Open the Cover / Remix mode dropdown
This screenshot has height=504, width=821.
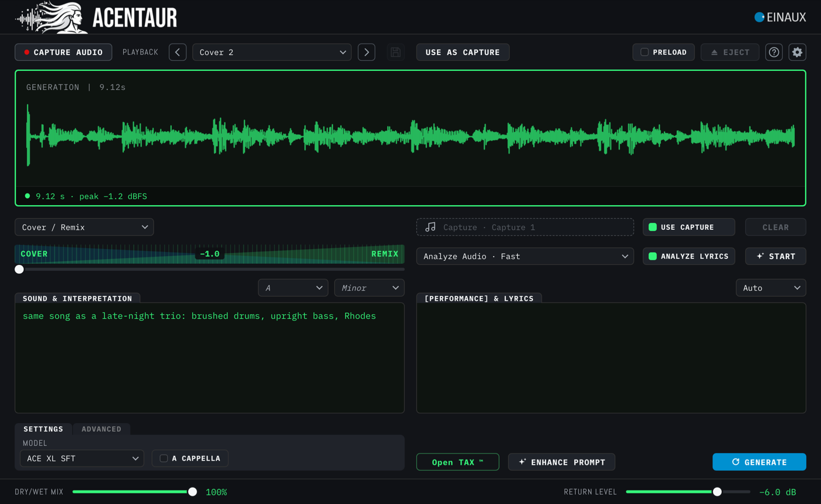click(84, 227)
